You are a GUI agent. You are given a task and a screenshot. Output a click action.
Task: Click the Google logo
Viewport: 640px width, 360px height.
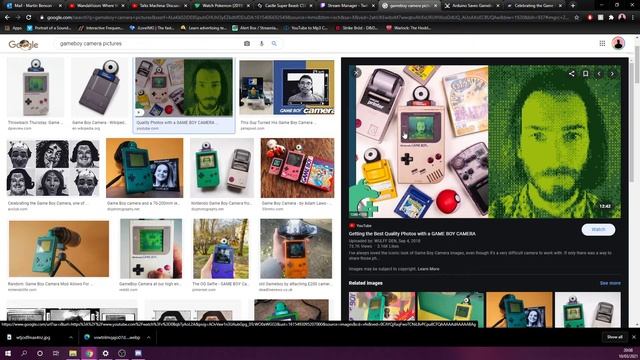[x=23, y=44]
